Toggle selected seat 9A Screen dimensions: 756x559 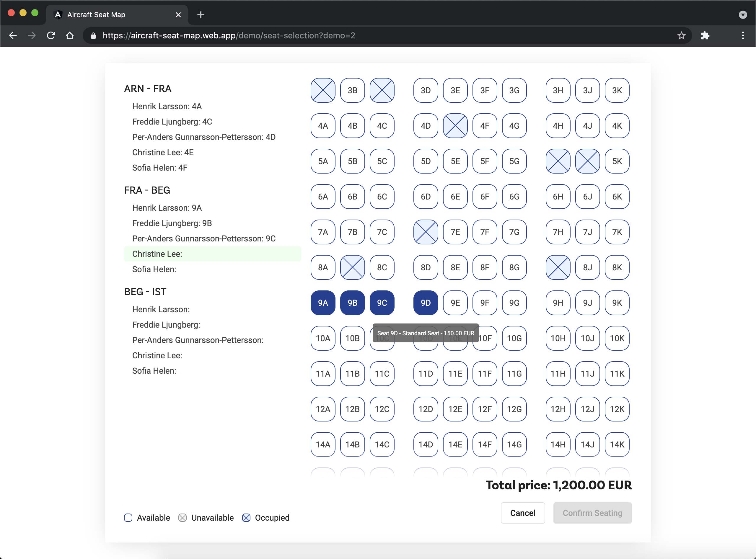coord(323,303)
